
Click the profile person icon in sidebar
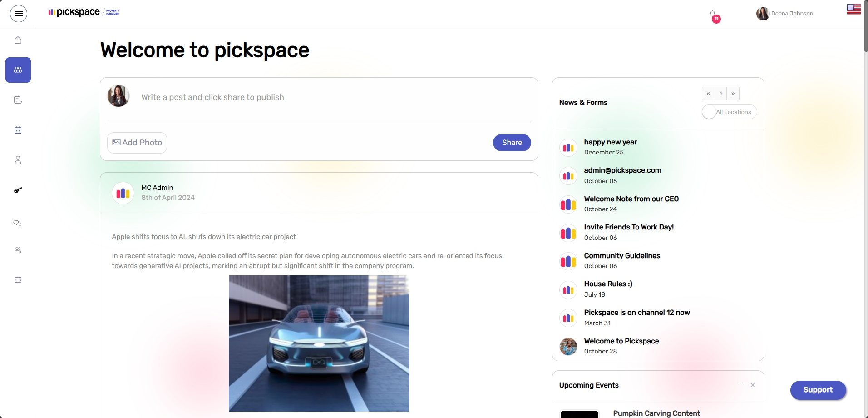click(x=18, y=160)
